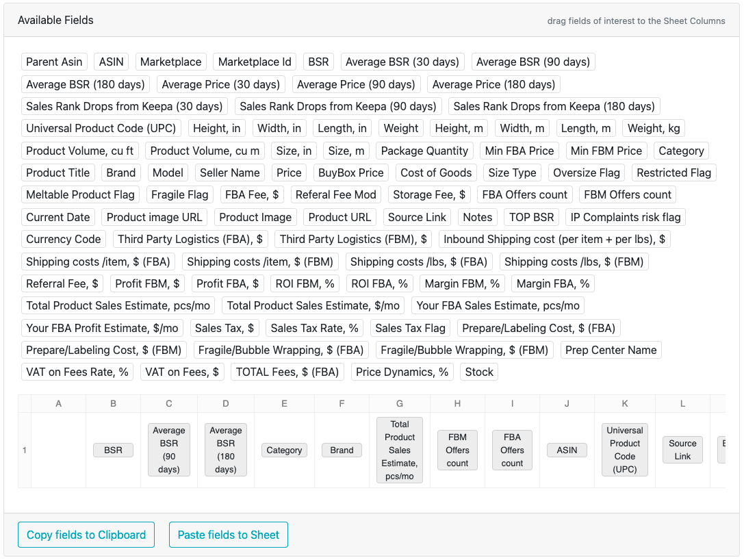Click the Copy fields to Clipboard button
This screenshot has width=744, height=560.
tap(86, 535)
